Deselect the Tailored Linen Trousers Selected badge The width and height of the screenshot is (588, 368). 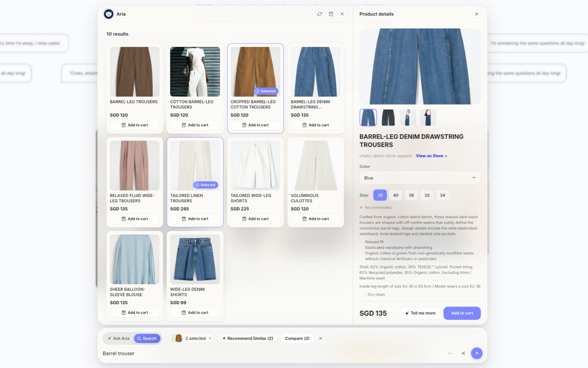coord(206,185)
